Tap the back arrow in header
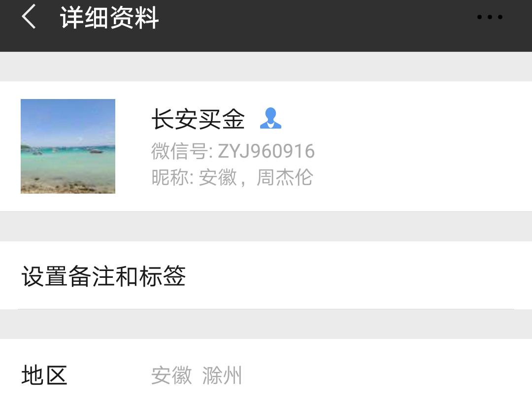This screenshot has height=401, width=532. point(29,17)
